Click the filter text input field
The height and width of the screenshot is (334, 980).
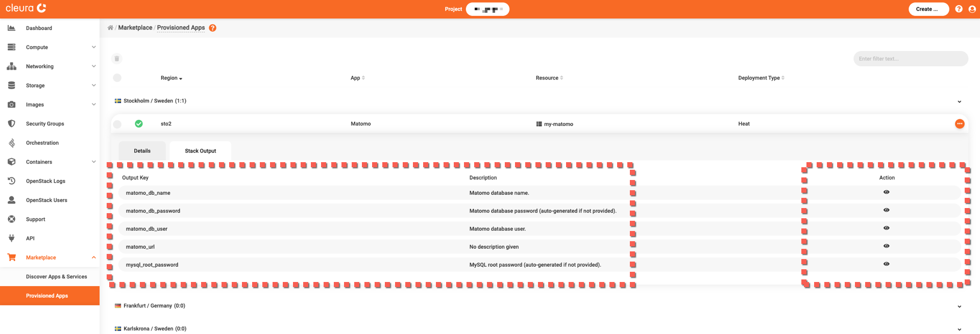coord(910,59)
